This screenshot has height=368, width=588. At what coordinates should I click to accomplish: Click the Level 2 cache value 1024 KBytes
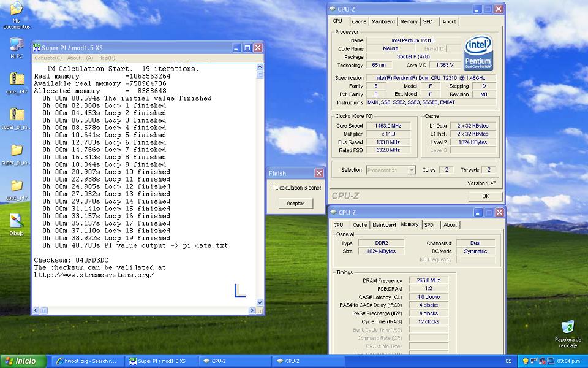[472, 142]
